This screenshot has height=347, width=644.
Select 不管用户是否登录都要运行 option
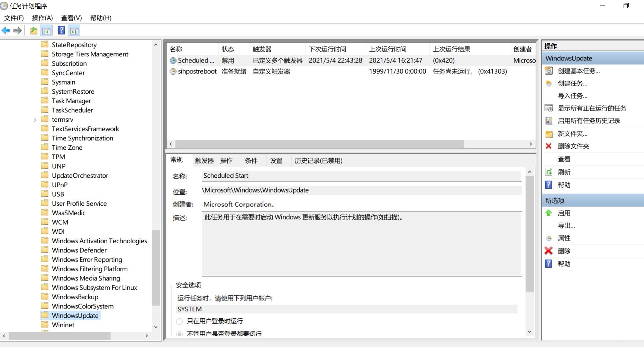[179, 334]
